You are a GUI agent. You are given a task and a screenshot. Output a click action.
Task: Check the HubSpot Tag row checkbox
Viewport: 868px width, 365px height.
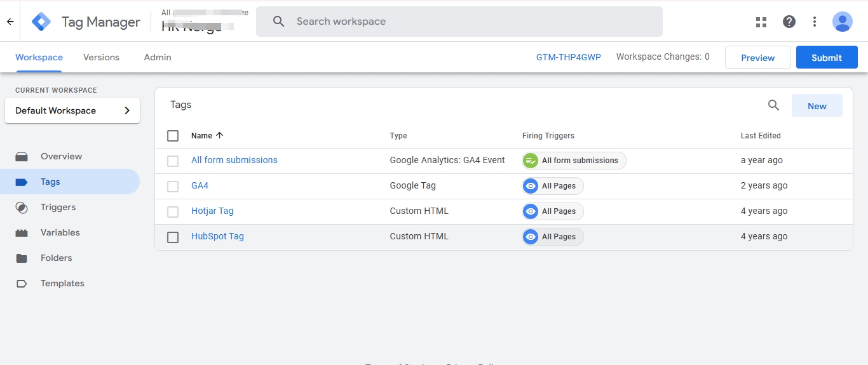tap(173, 237)
